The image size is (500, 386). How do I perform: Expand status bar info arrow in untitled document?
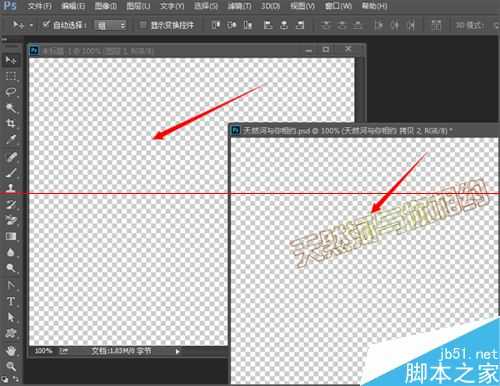click(178, 351)
